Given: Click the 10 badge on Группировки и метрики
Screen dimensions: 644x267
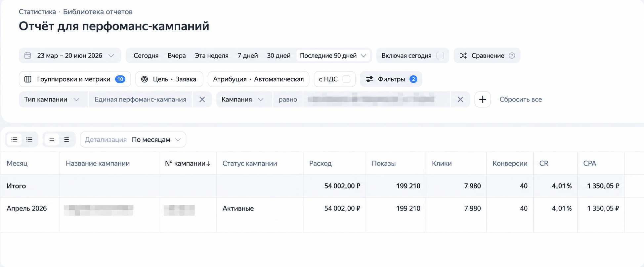Looking at the screenshot, I should [x=120, y=79].
